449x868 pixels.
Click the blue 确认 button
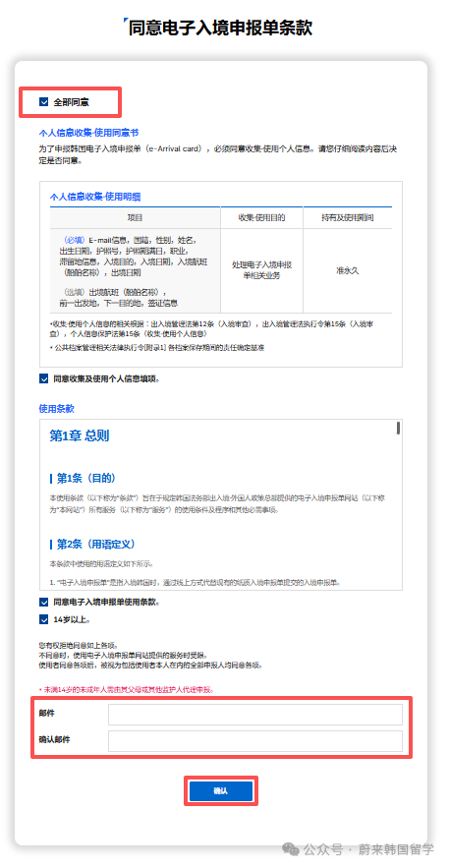(x=221, y=791)
